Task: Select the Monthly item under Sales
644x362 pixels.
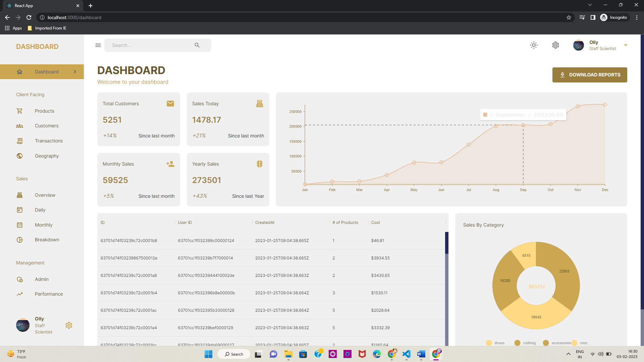Action: coord(44,225)
